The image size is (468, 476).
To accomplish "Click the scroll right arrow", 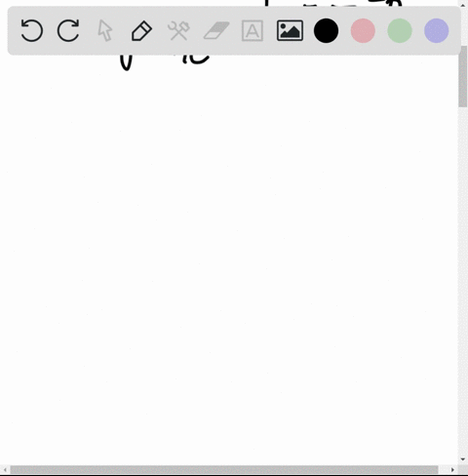I will click(452, 470).
